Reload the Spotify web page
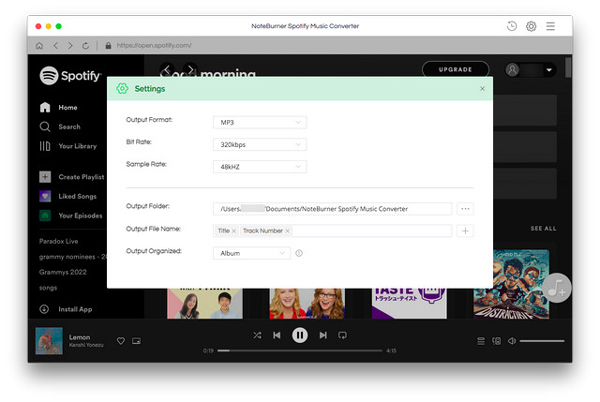Viewport: 600px width, 402px height. point(86,46)
